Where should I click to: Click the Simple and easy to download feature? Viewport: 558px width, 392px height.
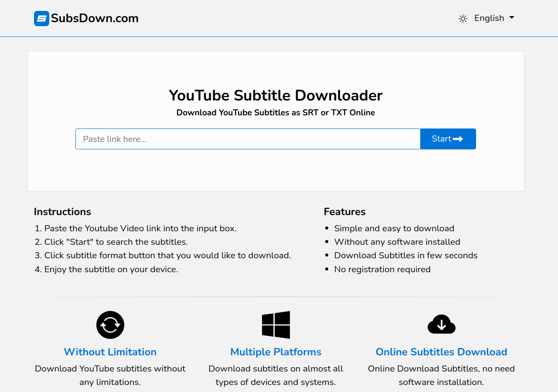coord(394,228)
